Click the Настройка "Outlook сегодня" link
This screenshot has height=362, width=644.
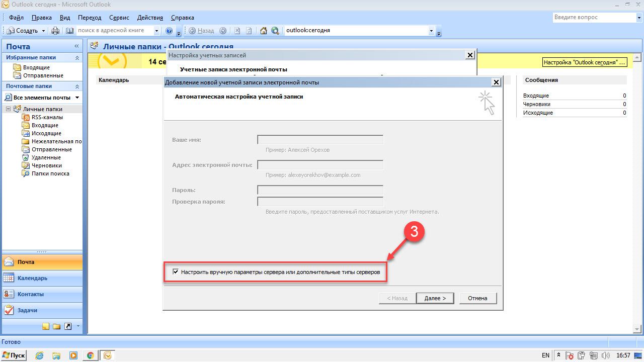point(586,62)
